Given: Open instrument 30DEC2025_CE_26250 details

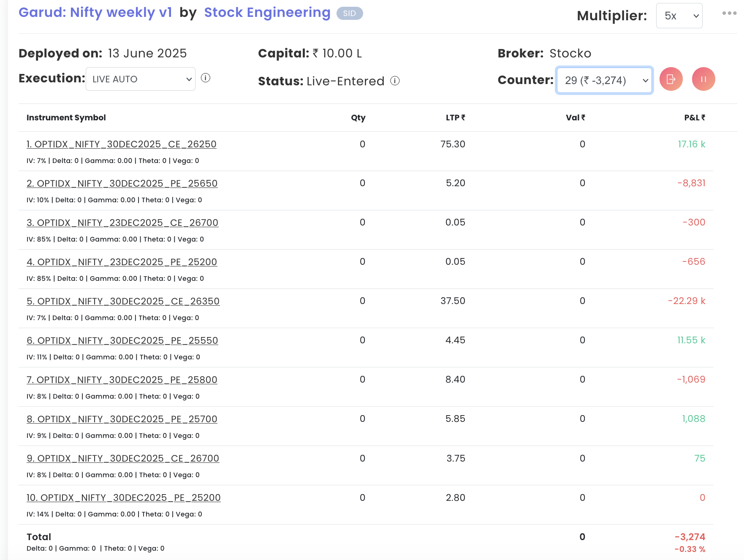Looking at the screenshot, I should (x=121, y=144).
